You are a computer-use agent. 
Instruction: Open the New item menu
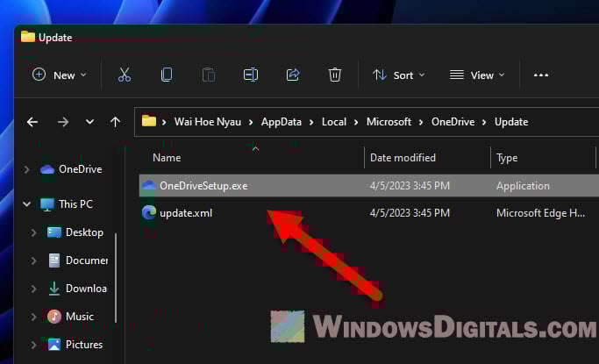coord(60,75)
